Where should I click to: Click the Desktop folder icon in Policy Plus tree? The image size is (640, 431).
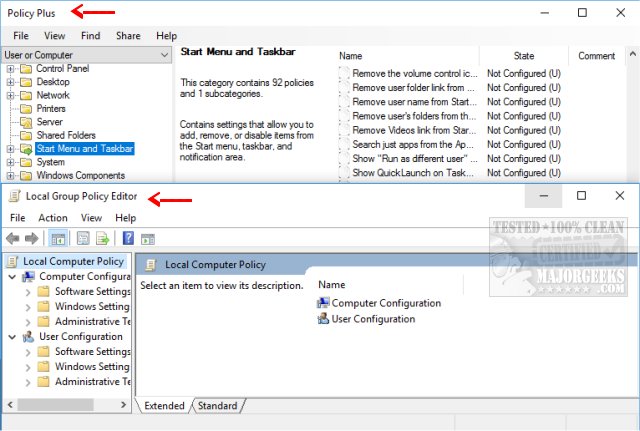[x=26, y=82]
